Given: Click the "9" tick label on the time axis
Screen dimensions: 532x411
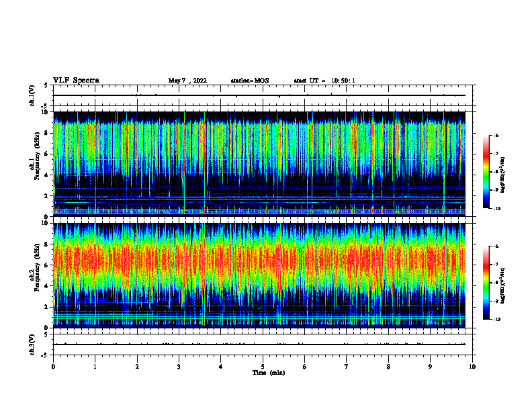Looking at the screenshot, I should point(430,367).
